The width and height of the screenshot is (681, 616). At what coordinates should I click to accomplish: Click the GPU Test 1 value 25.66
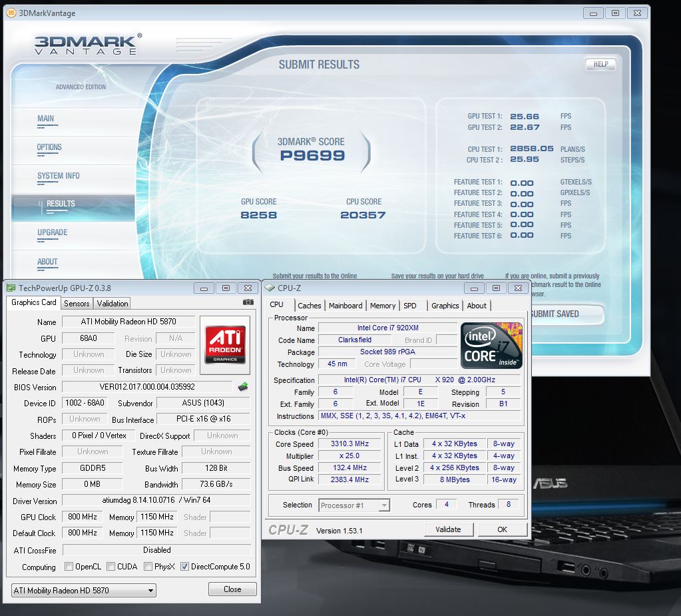pos(524,117)
